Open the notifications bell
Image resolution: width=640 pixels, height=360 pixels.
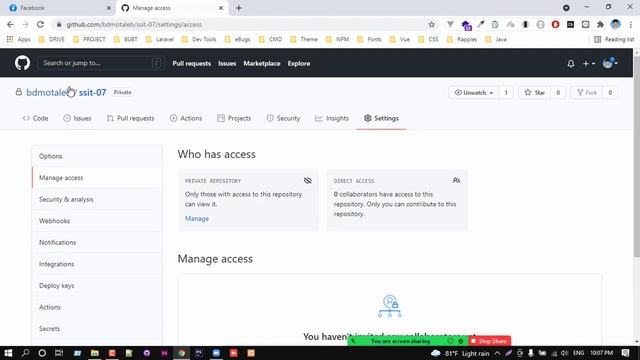click(571, 64)
